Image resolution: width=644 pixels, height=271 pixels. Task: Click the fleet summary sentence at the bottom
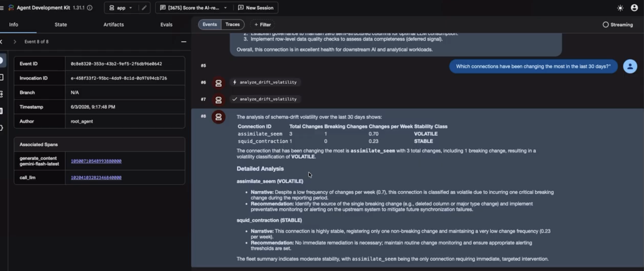[392, 259]
